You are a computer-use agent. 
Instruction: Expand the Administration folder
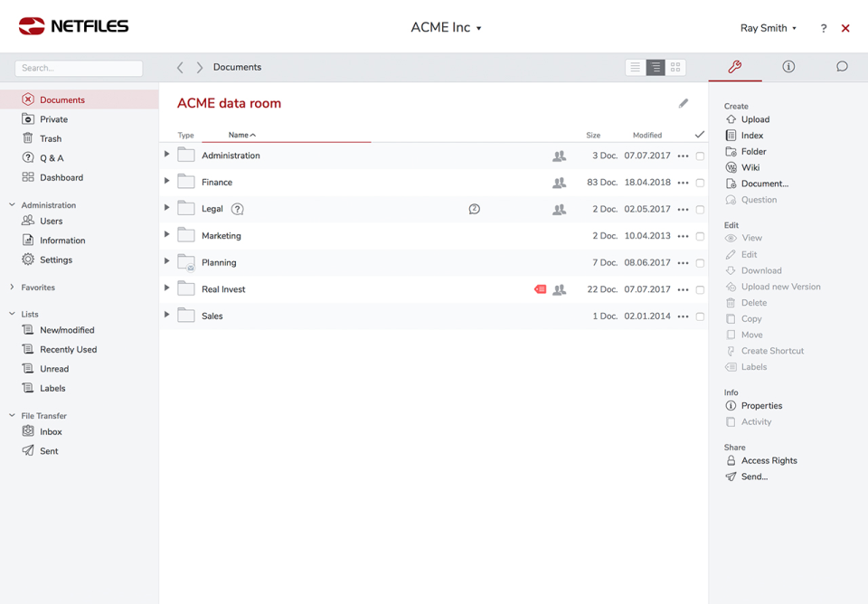point(166,156)
